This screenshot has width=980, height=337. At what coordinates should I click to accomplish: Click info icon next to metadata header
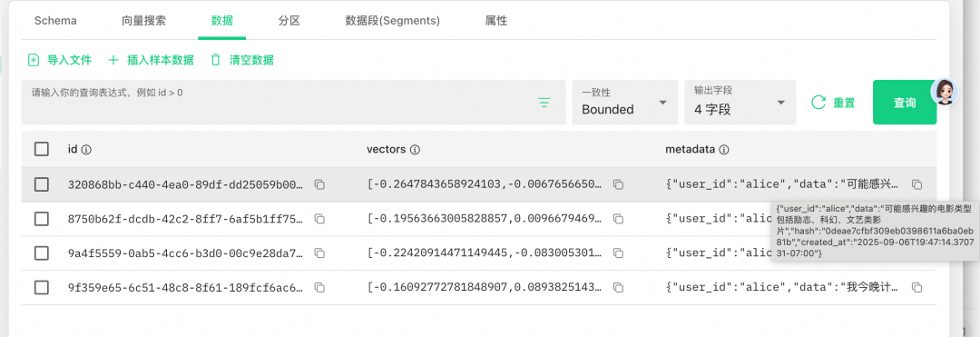pyautogui.click(x=724, y=150)
